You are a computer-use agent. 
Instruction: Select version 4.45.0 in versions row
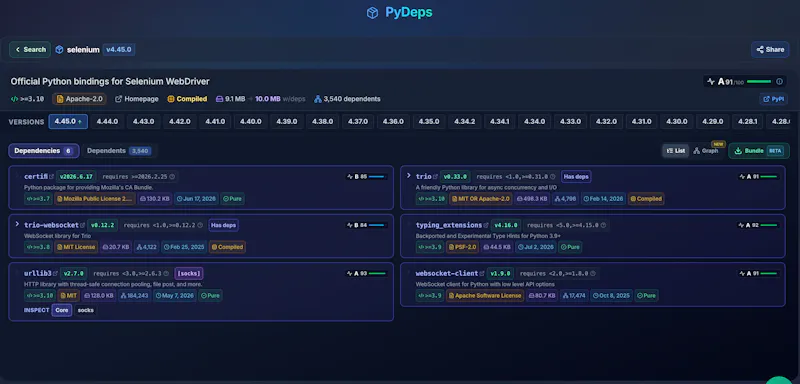click(x=68, y=121)
